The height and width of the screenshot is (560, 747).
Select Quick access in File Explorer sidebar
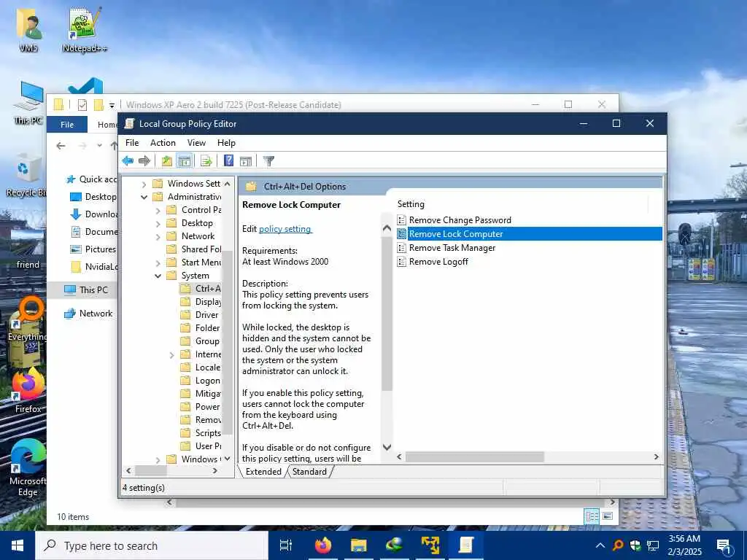click(91, 179)
